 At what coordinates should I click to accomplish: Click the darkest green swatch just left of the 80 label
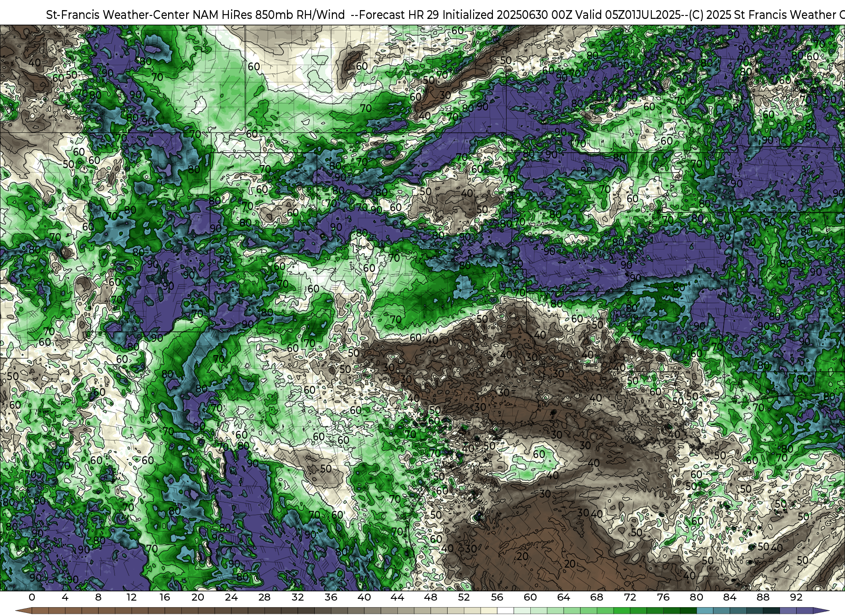click(688, 611)
